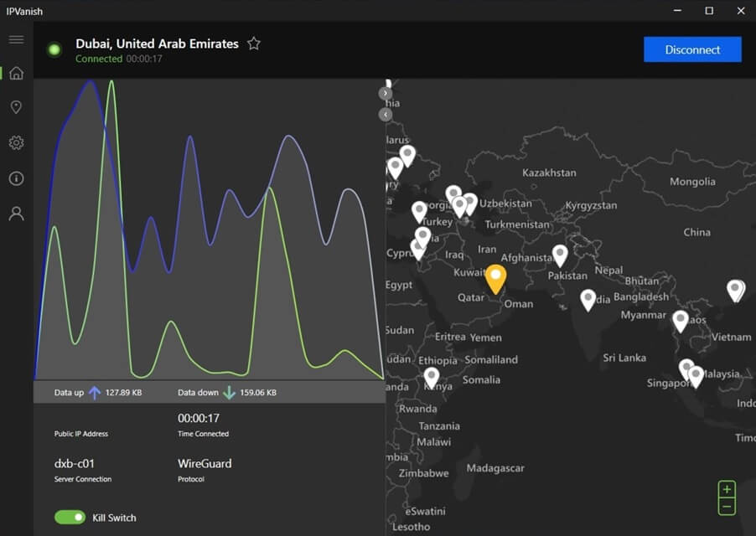Zoom out the map with minus

(727, 507)
